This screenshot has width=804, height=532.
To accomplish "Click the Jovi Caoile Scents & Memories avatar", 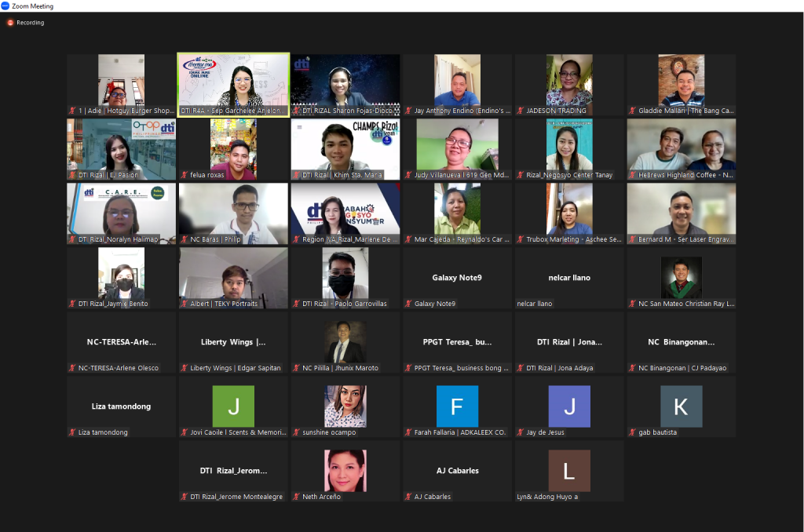I will tap(233, 406).
